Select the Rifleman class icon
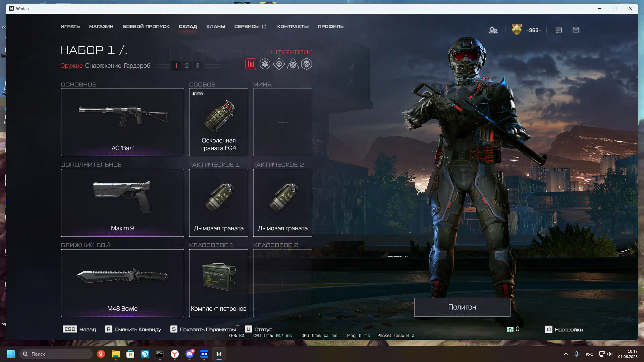This screenshot has height=362, width=644. click(251, 64)
